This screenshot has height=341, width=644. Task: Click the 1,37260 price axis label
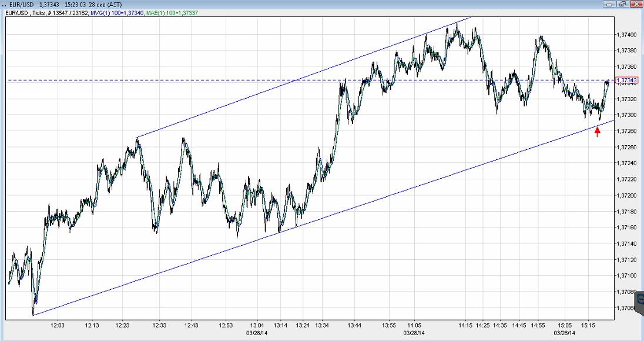(x=626, y=147)
